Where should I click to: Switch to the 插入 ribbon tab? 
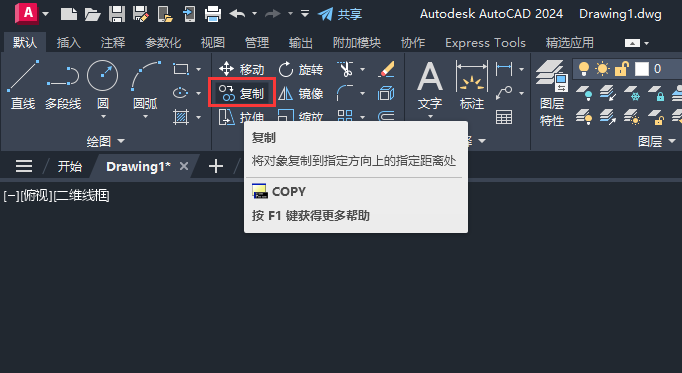(69, 43)
